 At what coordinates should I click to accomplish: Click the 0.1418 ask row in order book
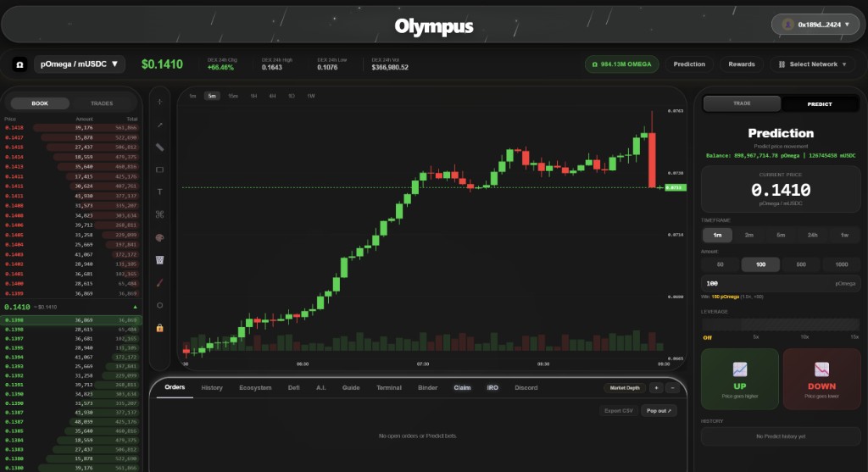click(x=71, y=128)
